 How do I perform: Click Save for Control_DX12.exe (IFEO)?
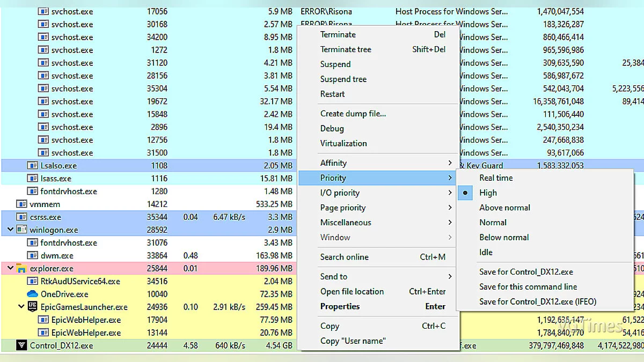[537, 302]
